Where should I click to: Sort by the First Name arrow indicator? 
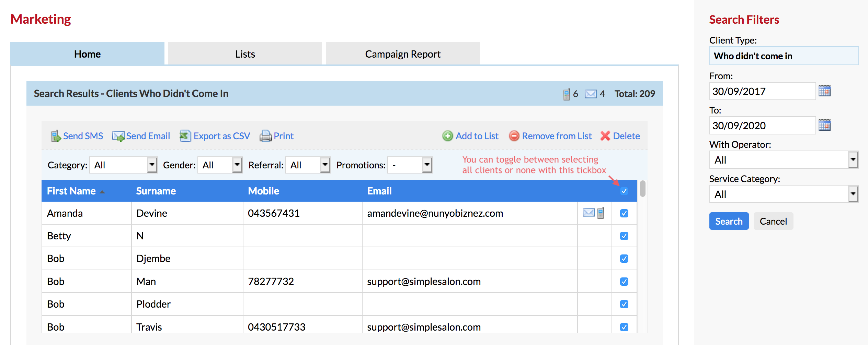102,192
